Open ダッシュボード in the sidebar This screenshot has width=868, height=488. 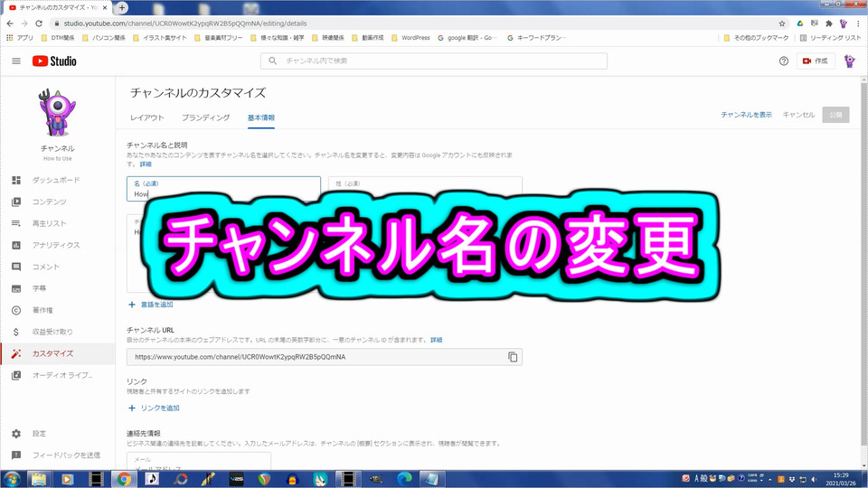(x=58, y=180)
